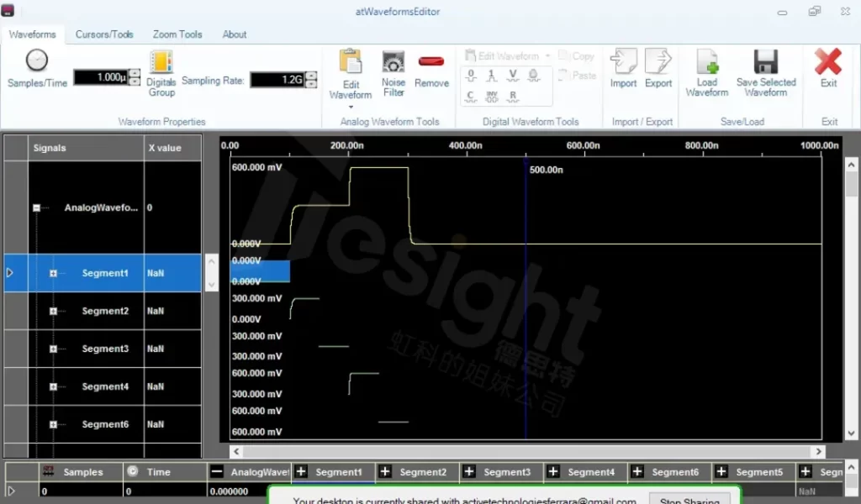Click Save Selected Waveform floppy icon
Screen dimensions: 861x504
point(765,62)
